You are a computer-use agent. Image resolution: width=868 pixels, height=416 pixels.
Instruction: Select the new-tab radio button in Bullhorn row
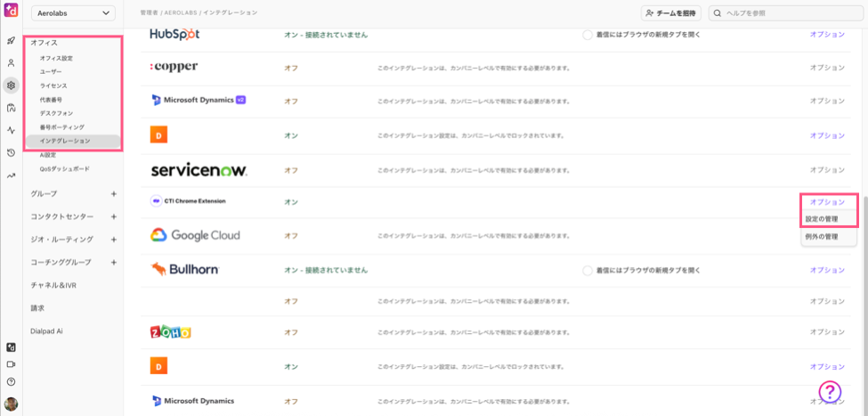(x=588, y=270)
